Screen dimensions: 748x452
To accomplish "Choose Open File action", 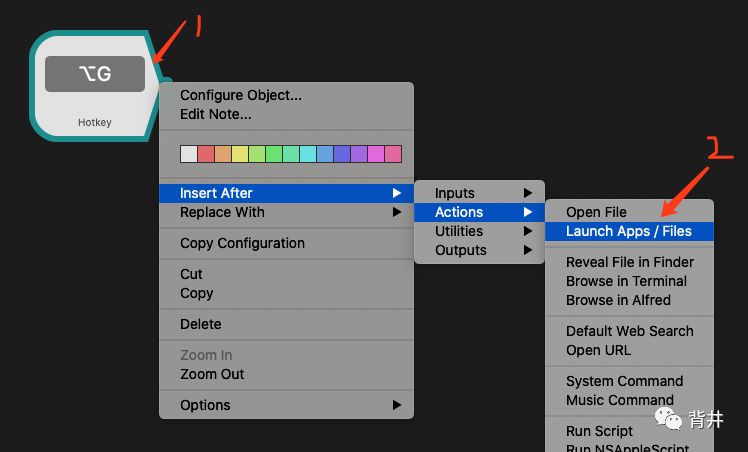I will pos(597,212).
